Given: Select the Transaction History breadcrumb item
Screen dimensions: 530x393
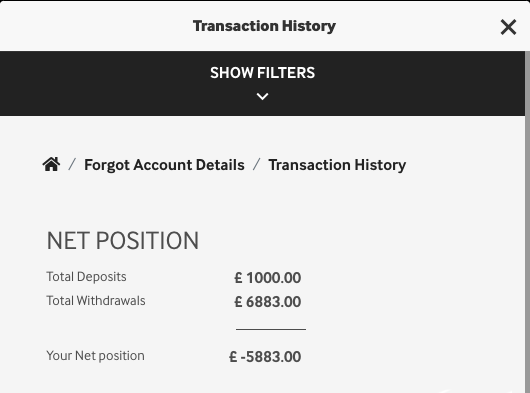Looking at the screenshot, I should click(337, 165).
